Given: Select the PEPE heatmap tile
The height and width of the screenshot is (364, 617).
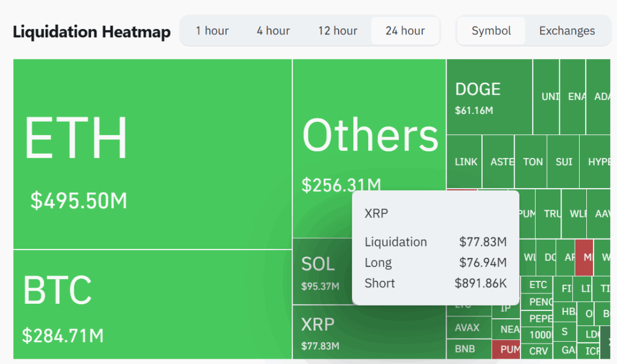Looking at the screenshot, I should [537, 318].
